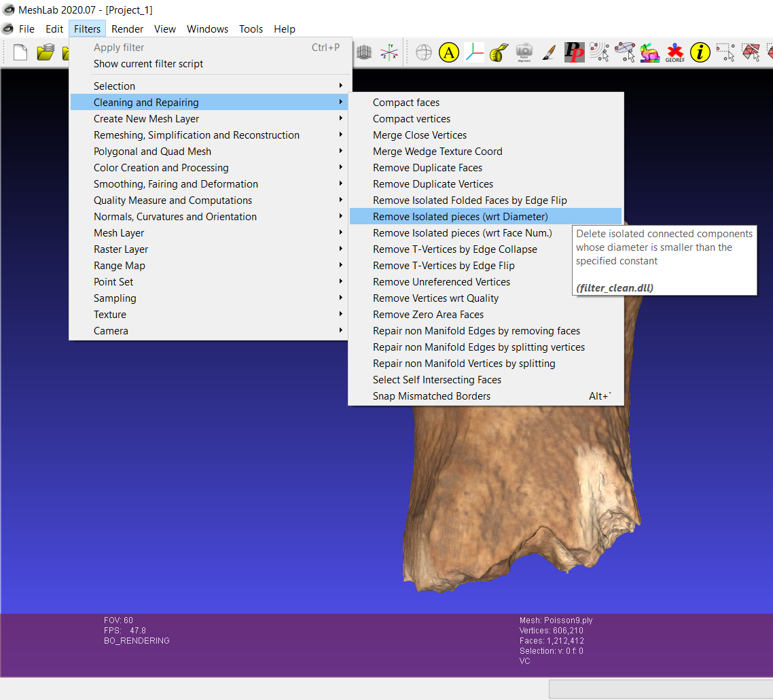Viewport: 773px width, 700px height.
Task: Expand the Camera submenu
Action: click(209, 330)
